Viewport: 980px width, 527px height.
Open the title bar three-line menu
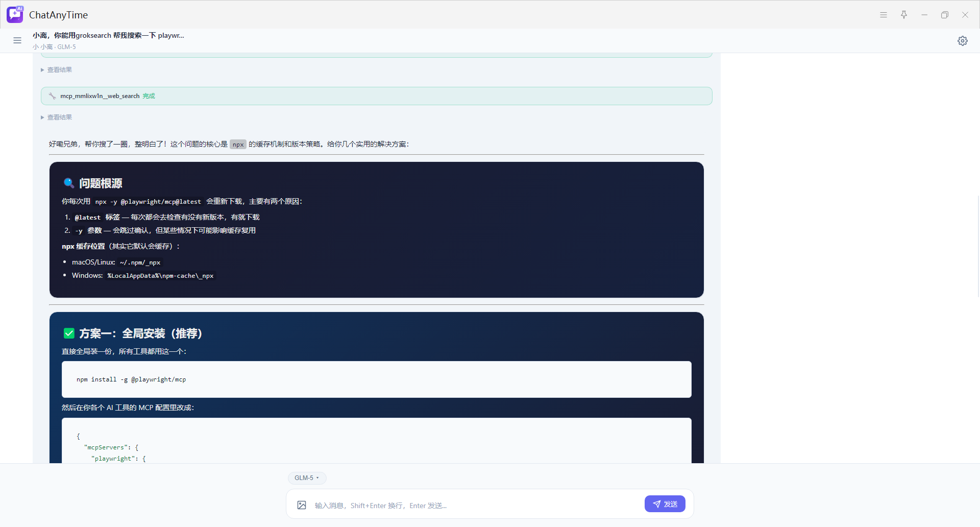pos(883,15)
